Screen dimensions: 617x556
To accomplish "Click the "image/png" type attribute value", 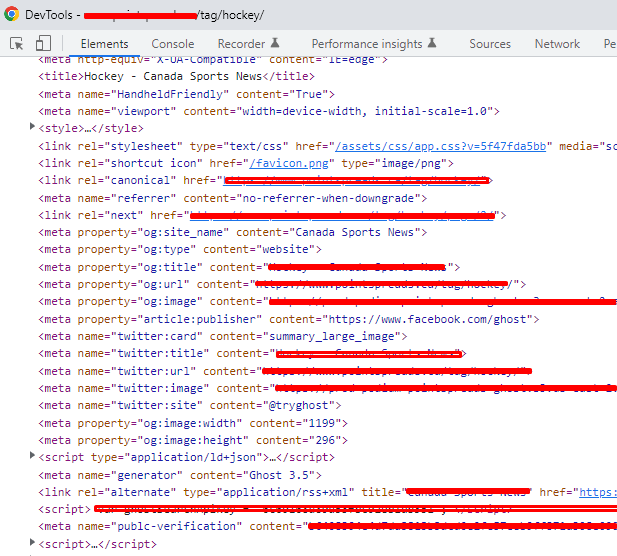I will point(411,163).
